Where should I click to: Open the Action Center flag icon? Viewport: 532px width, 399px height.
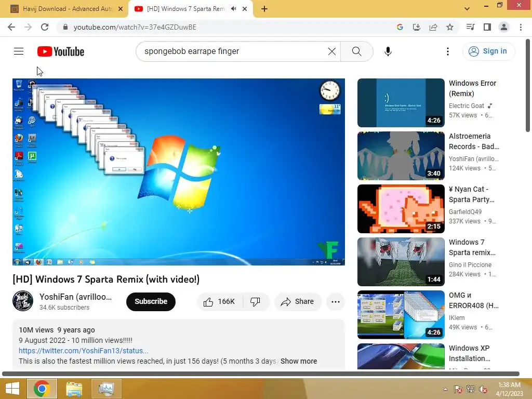[458, 389]
